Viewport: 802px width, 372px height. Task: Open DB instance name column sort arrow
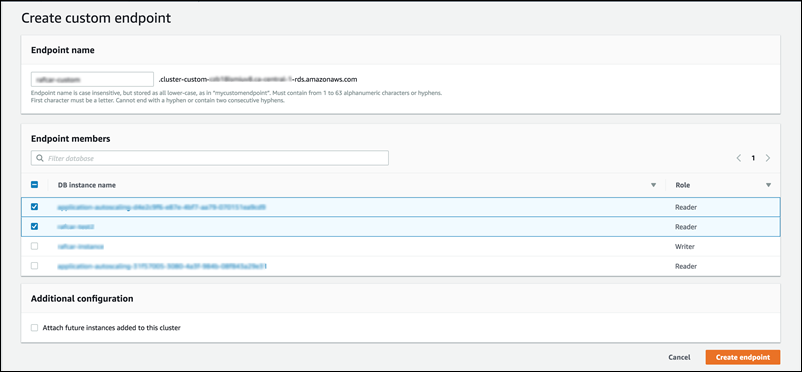point(653,185)
